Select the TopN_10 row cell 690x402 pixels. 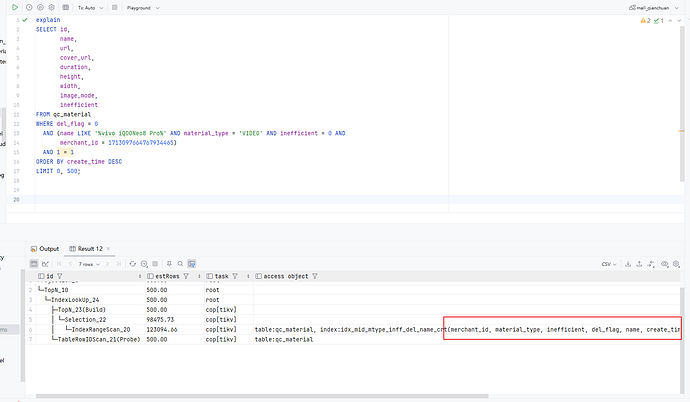coord(90,290)
